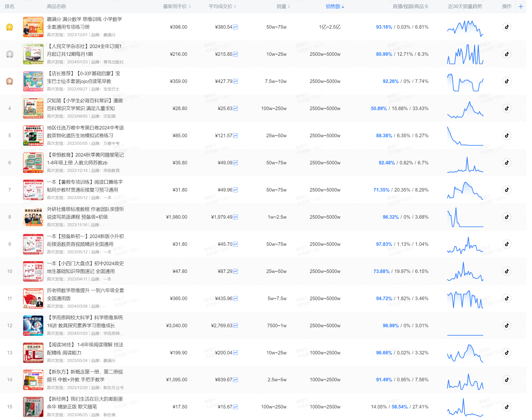The height and width of the screenshot is (420, 532).
Task: Click TikTok icon in rank 15 row
Action: (x=507, y=407)
